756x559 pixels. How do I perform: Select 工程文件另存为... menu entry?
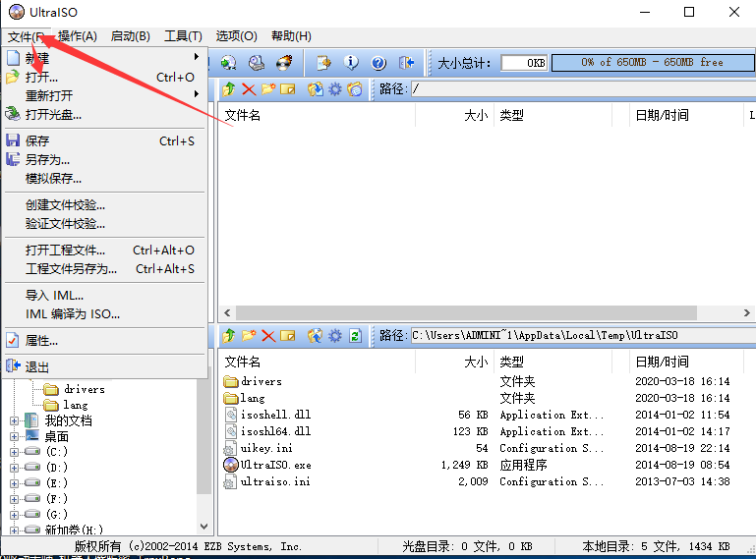(105, 269)
